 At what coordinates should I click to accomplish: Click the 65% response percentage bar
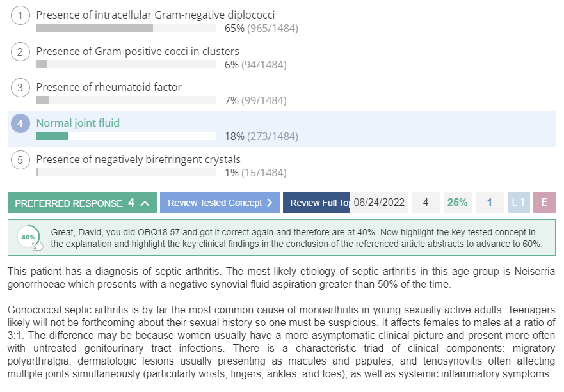point(126,28)
